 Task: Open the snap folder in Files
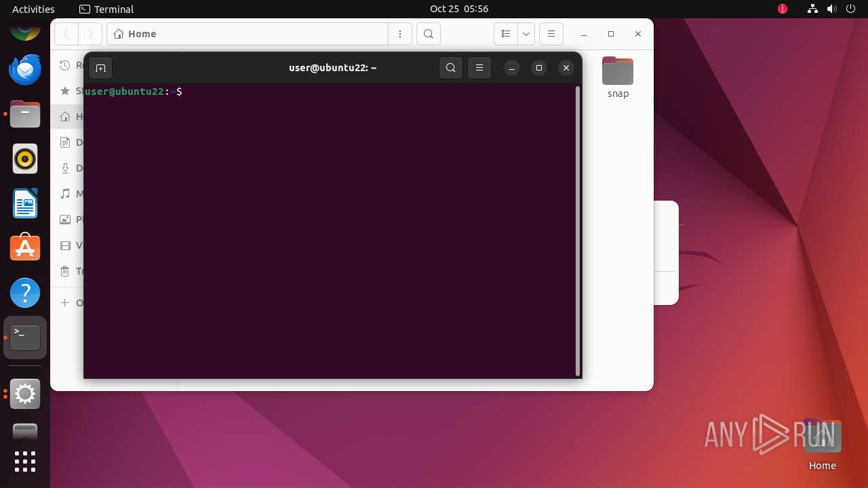tap(618, 77)
